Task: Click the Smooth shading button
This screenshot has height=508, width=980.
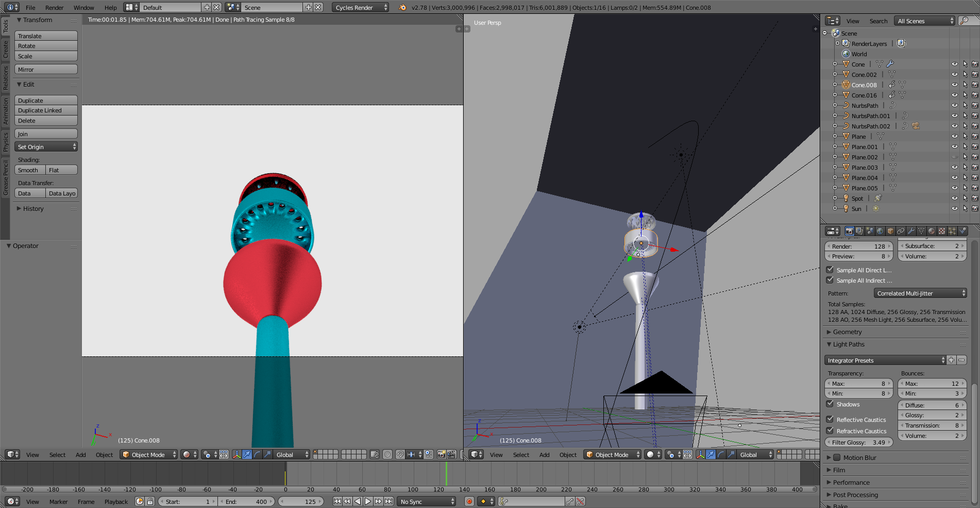Action: [x=30, y=170]
